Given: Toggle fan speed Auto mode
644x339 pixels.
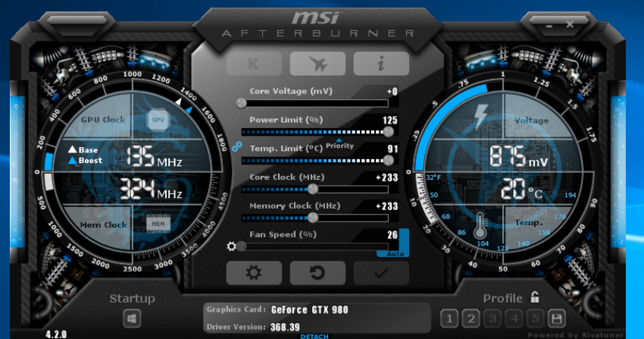Looking at the screenshot, I should [395, 254].
